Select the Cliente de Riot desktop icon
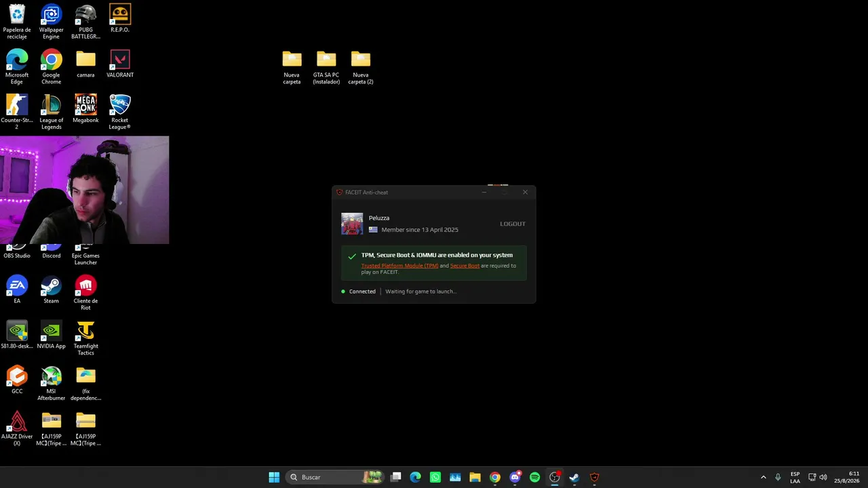 tap(85, 293)
